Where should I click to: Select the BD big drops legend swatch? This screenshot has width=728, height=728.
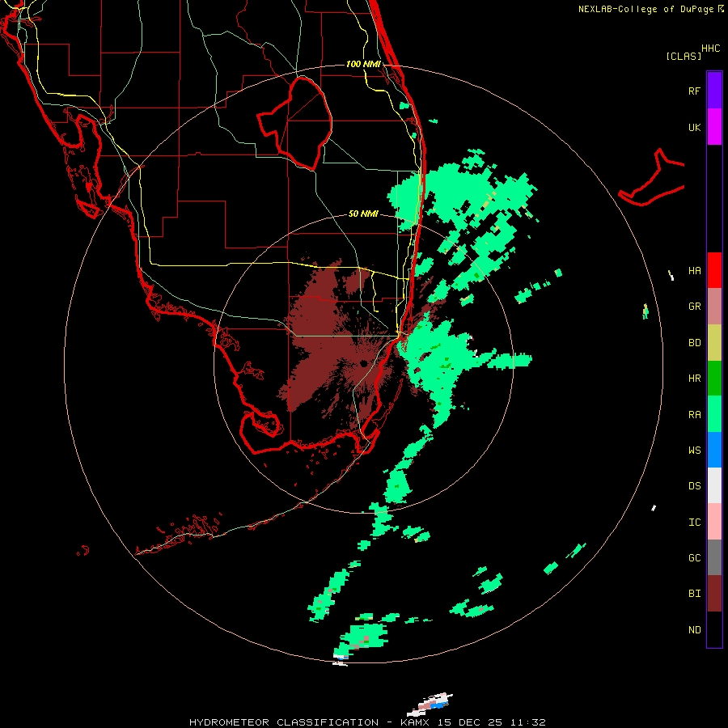[x=714, y=343]
